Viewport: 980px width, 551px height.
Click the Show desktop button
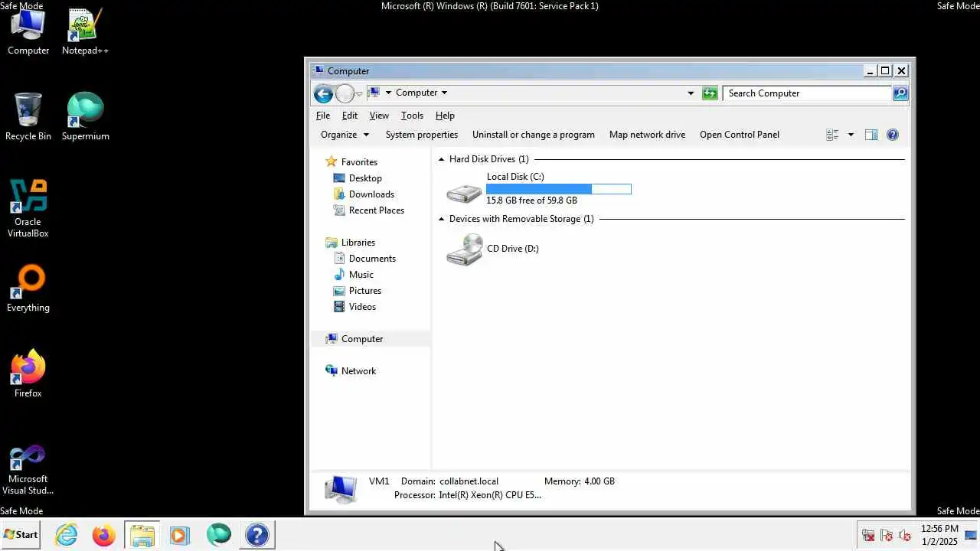coord(972,535)
